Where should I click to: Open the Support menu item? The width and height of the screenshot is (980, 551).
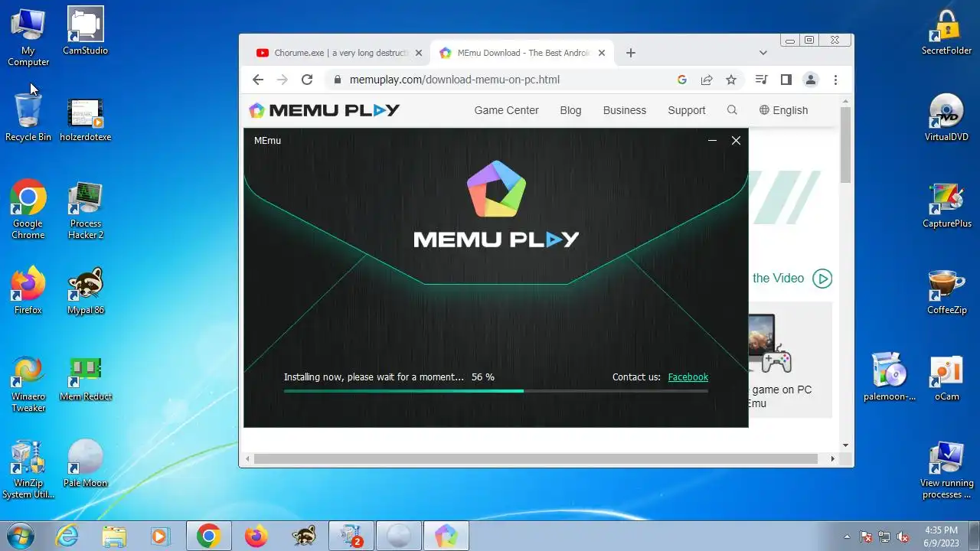pos(687,110)
